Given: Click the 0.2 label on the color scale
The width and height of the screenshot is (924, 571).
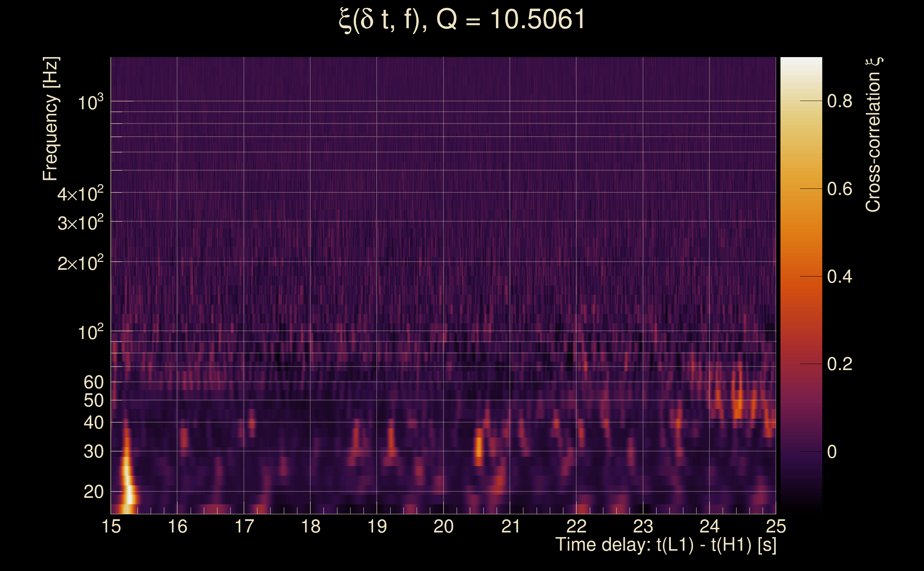Looking at the screenshot, I should pos(839,364).
